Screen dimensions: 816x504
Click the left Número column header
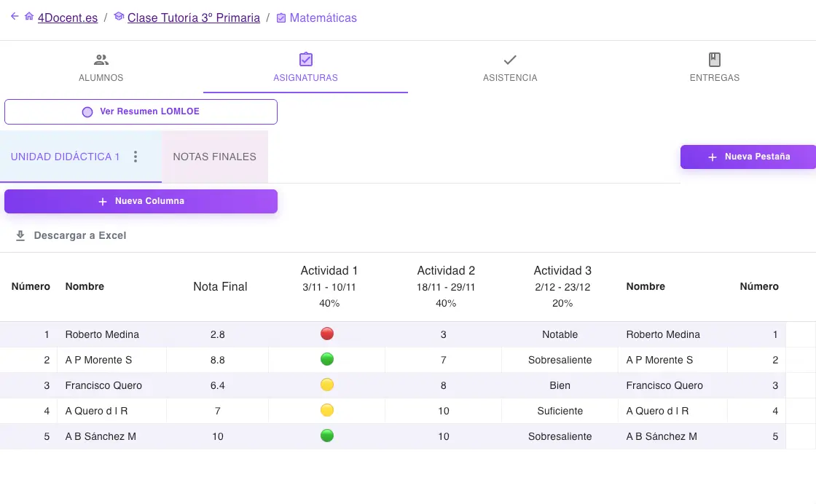point(31,286)
